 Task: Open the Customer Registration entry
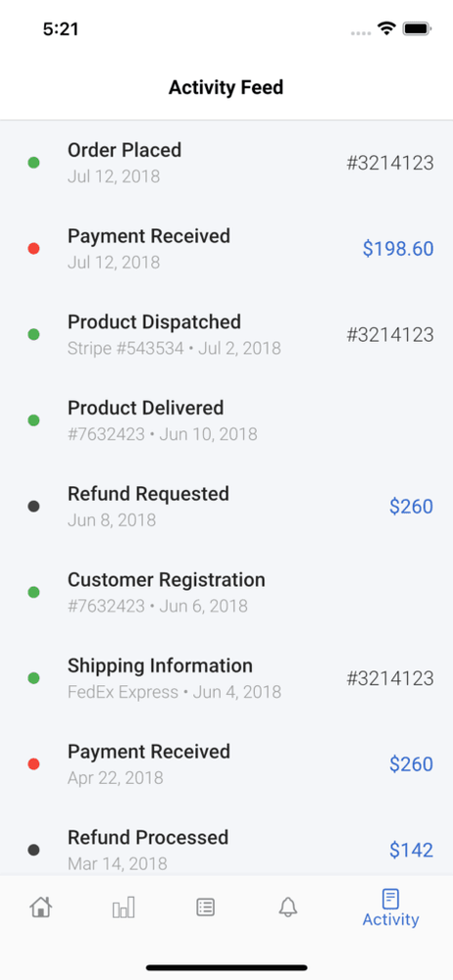(x=226, y=592)
